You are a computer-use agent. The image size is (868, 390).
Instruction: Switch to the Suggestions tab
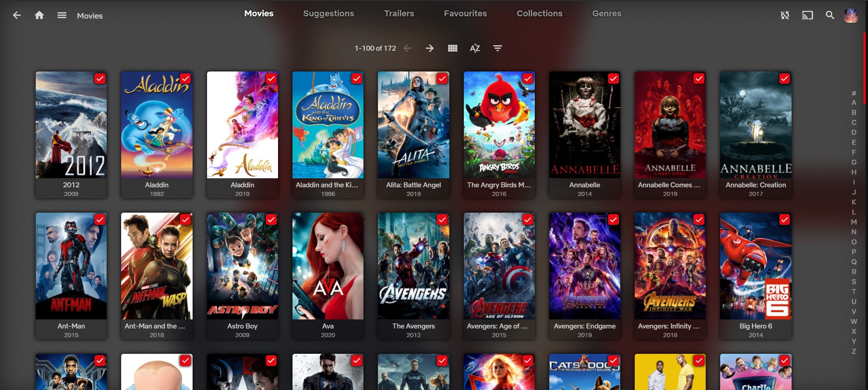coord(329,14)
